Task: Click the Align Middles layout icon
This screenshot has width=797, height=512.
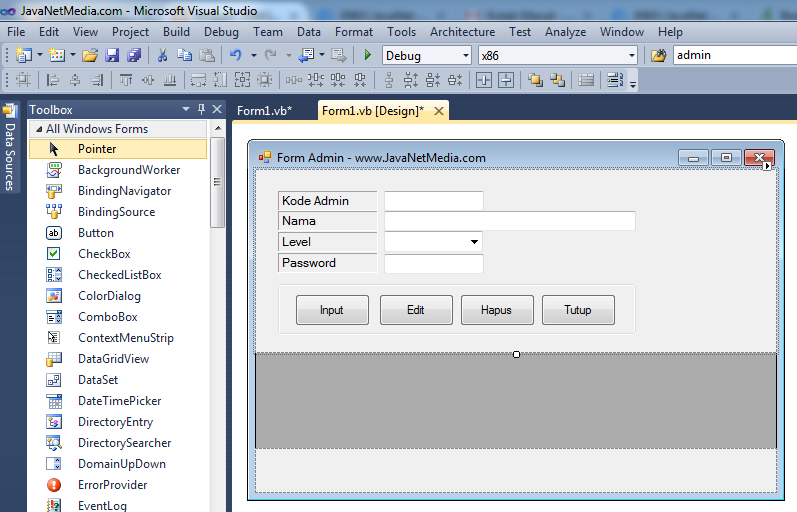Action: pos(148,80)
